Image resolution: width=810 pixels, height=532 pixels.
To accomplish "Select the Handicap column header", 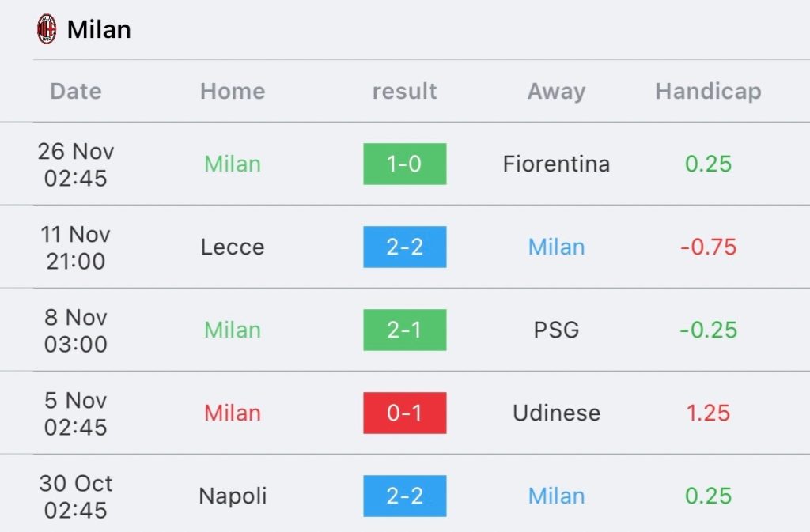I will coord(708,92).
